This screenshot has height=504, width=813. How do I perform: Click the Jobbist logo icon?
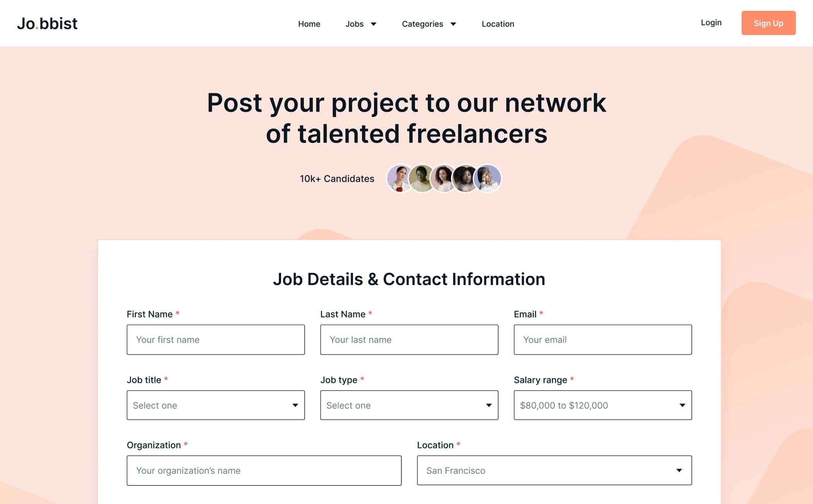click(x=48, y=22)
